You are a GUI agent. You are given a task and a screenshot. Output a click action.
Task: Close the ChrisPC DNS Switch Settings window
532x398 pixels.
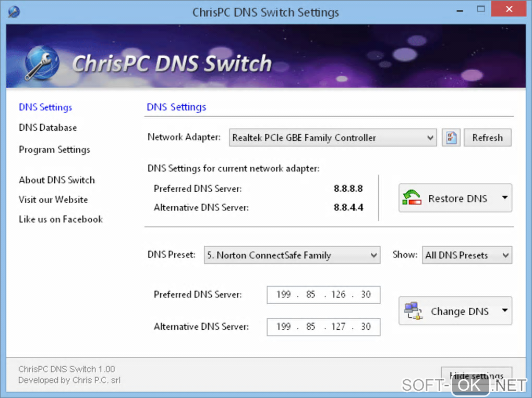pos(509,9)
